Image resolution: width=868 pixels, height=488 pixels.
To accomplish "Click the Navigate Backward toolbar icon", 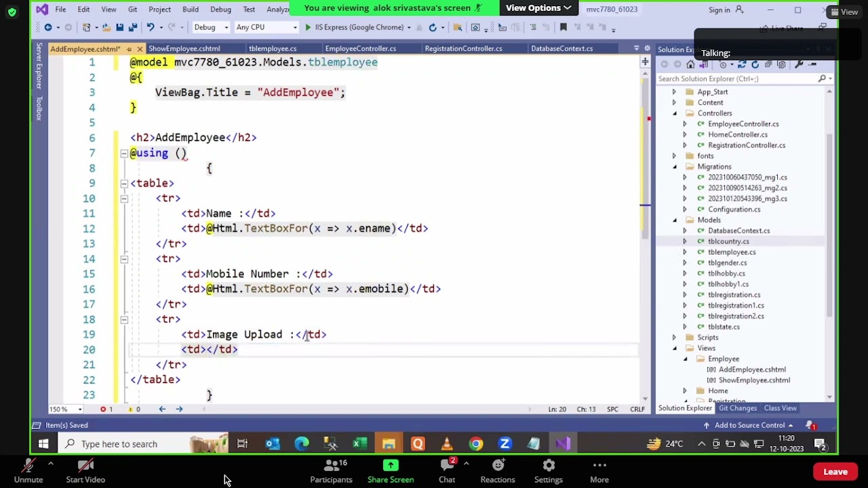I will [x=48, y=27].
